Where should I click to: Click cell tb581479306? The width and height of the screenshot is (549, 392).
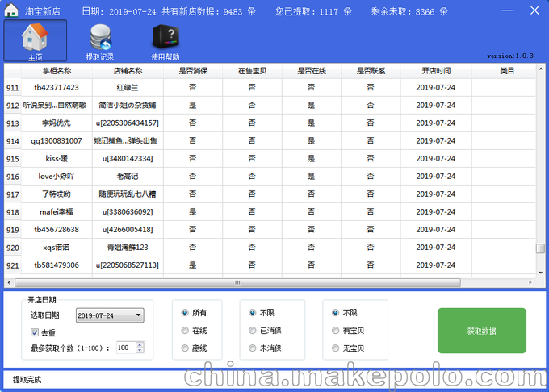(57, 265)
